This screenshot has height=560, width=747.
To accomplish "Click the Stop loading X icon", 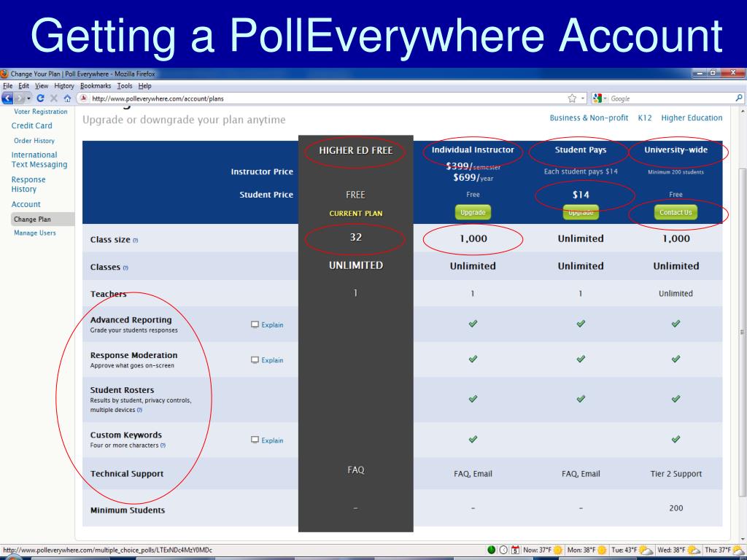I will [54, 98].
